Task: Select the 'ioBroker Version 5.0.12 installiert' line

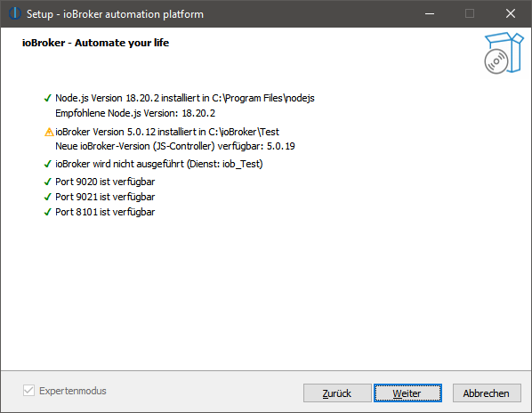Action: point(167,132)
